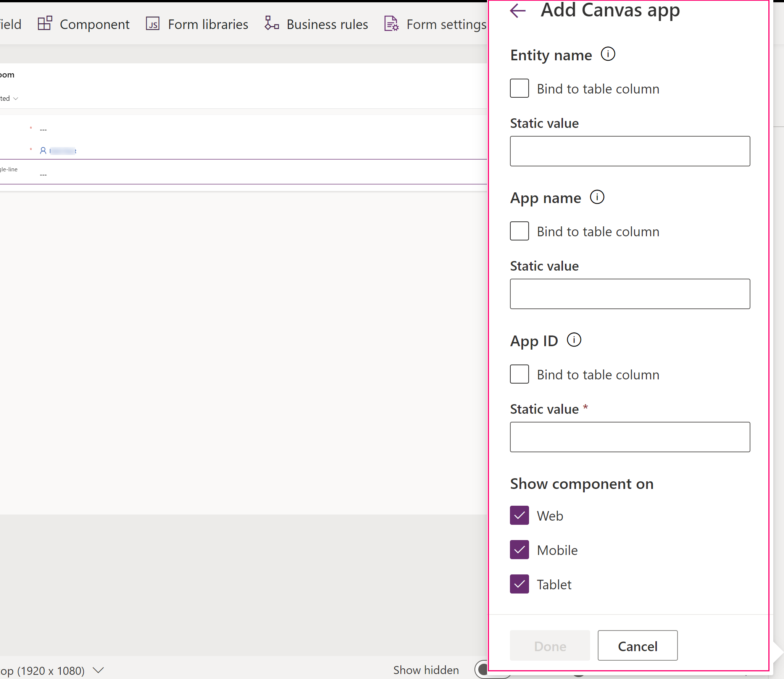The height and width of the screenshot is (679, 784).
Task: Disable Tablet show component option
Action: coord(520,584)
